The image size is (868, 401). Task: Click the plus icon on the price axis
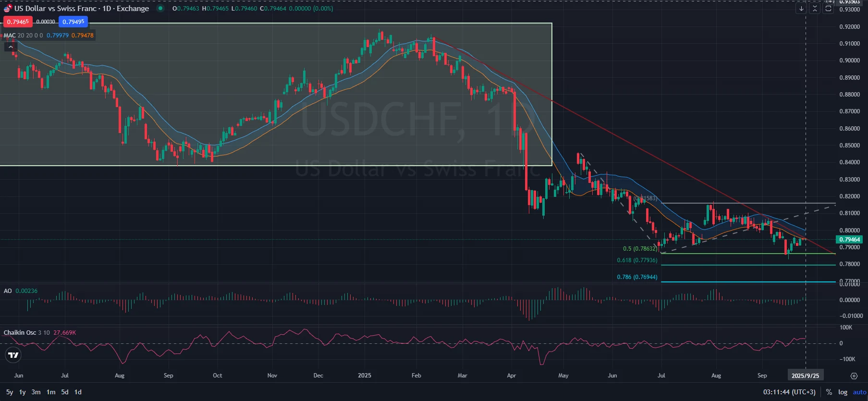coord(830,2)
